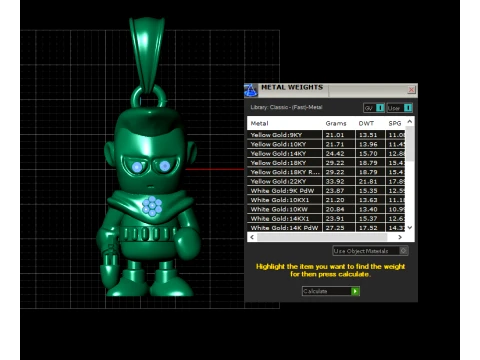Select the Yellow Gold:14KY row

326,153
